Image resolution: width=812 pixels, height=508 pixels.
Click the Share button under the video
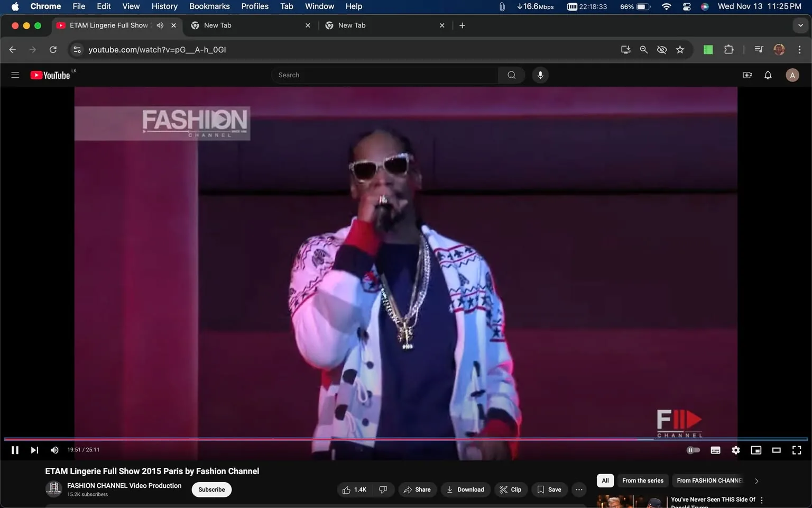[417, 489]
